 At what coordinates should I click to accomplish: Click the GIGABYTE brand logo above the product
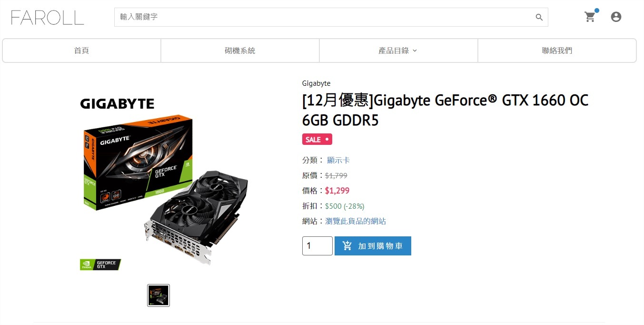coord(117,103)
